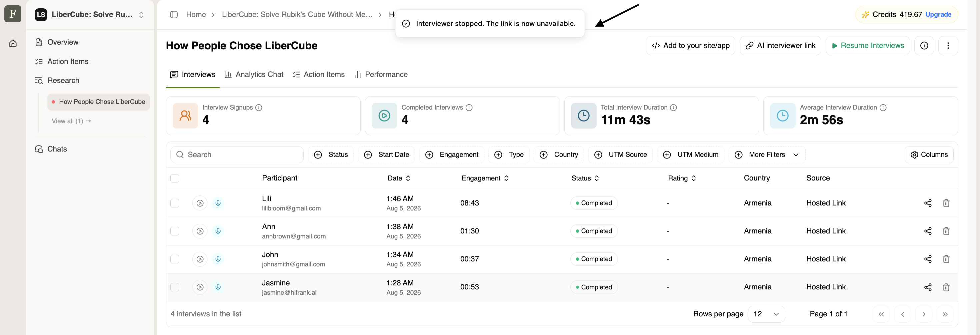The width and height of the screenshot is (980, 335).
Task: Share John's interview
Action: [x=928, y=259]
